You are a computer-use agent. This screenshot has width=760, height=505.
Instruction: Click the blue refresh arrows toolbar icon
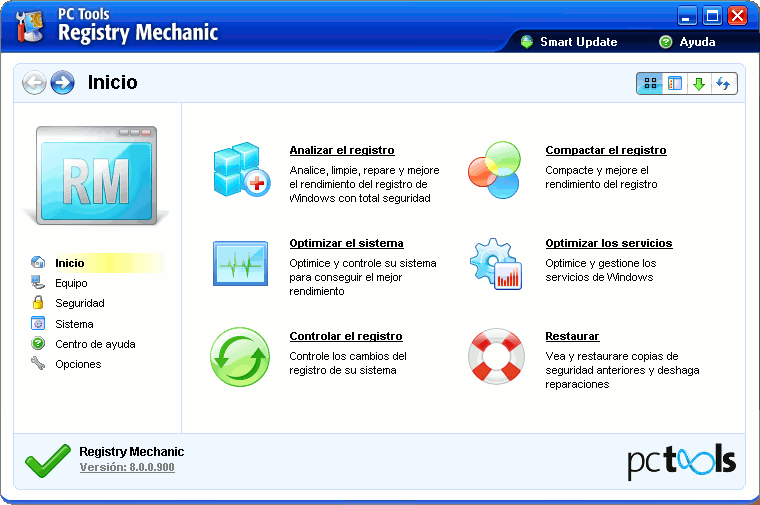724,83
